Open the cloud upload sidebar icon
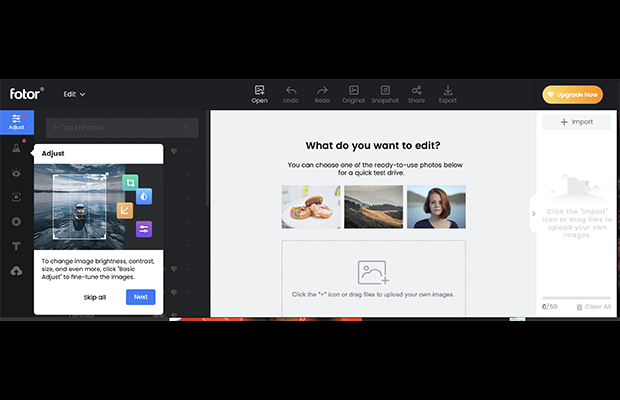The image size is (620, 400). coord(16,271)
